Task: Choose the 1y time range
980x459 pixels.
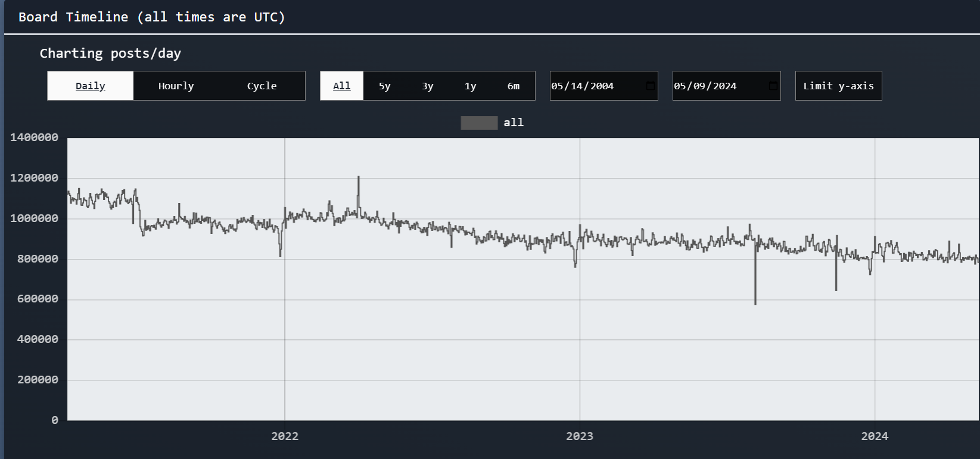Action: point(471,86)
